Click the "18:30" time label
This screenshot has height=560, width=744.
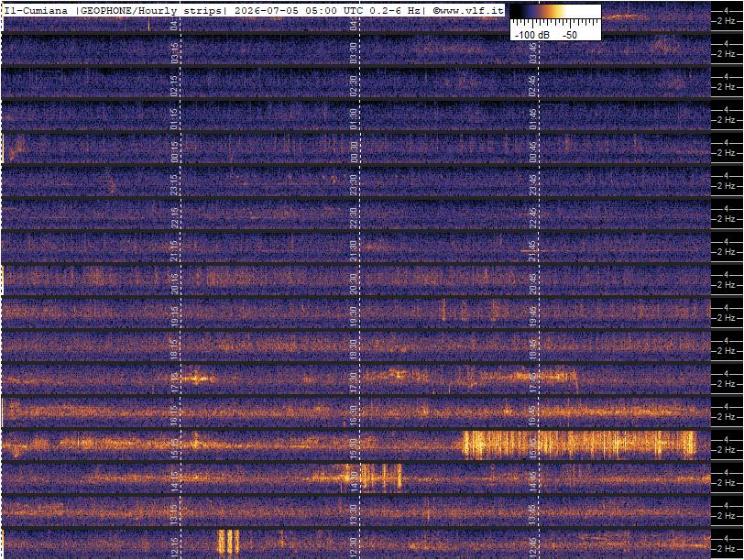(353, 350)
